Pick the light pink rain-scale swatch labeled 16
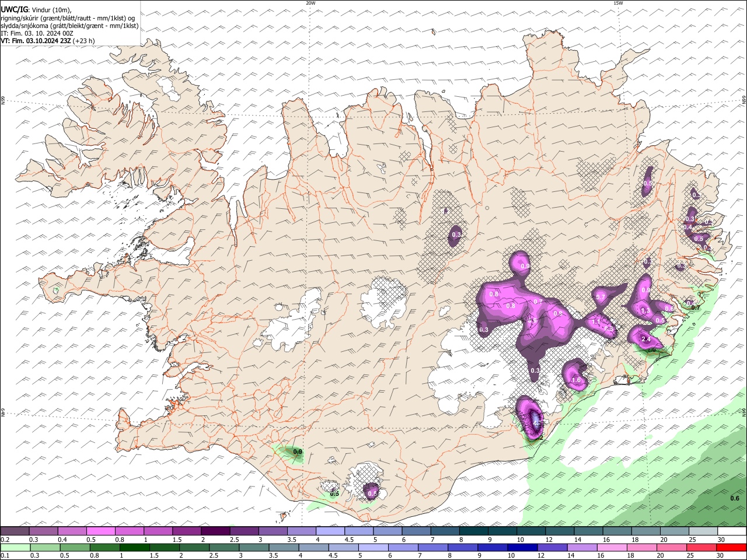 (x=612, y=548)
